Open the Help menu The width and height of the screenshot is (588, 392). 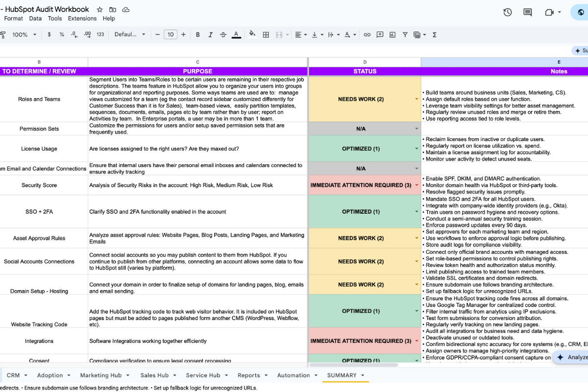tap(109, 19)
